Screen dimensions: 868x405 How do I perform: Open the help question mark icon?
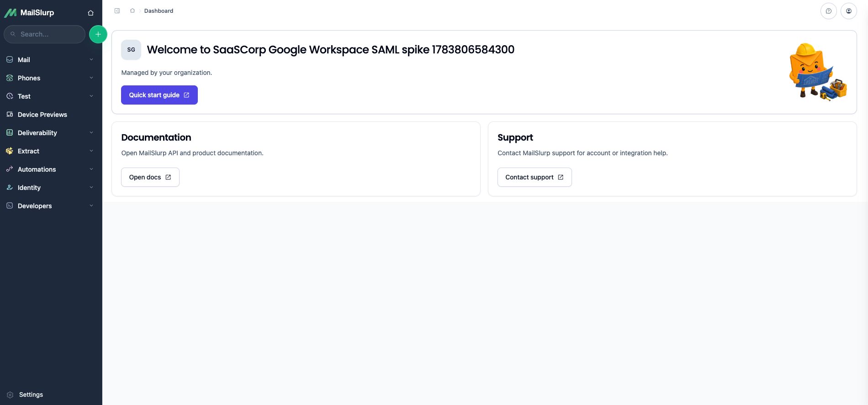coord(829,11)
